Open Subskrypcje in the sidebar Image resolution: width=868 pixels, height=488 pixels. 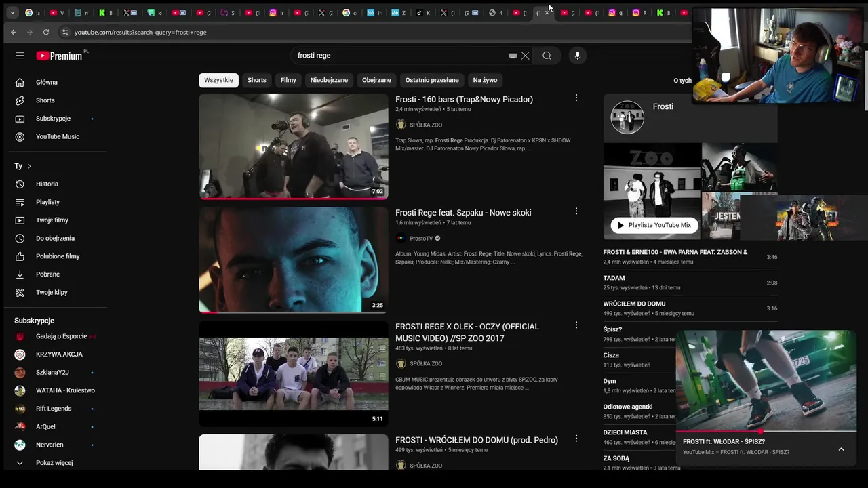pyautogui.click(x=54, y=119)
